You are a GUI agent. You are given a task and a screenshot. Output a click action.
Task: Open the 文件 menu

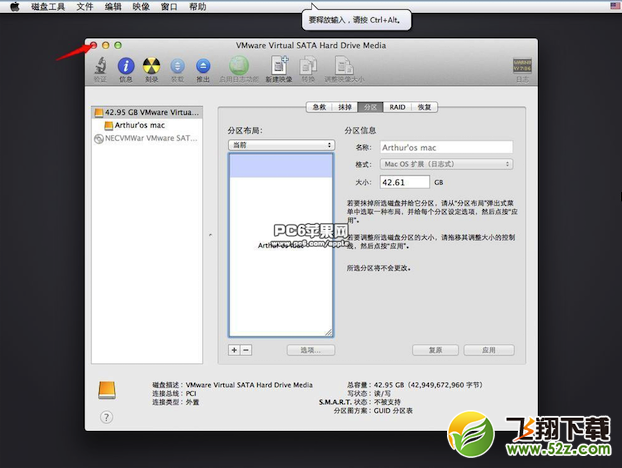(x=84, y=7)
